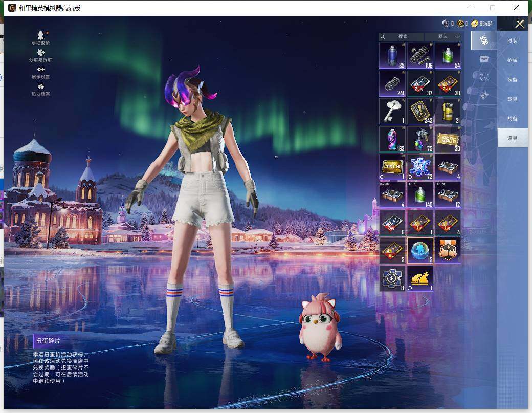Switch to the 战备 tab
Image resolution: width=532 pixels, height=413 pixels.
tap(513, 118)
